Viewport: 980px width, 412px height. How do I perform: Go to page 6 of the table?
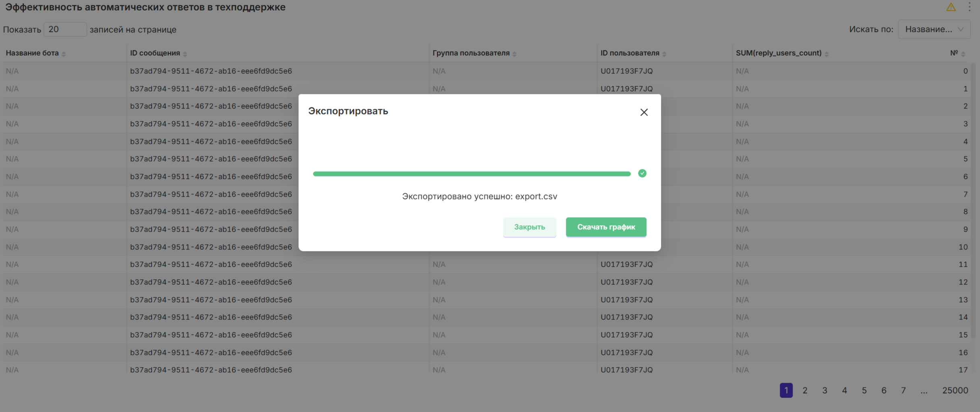point(884,390)
